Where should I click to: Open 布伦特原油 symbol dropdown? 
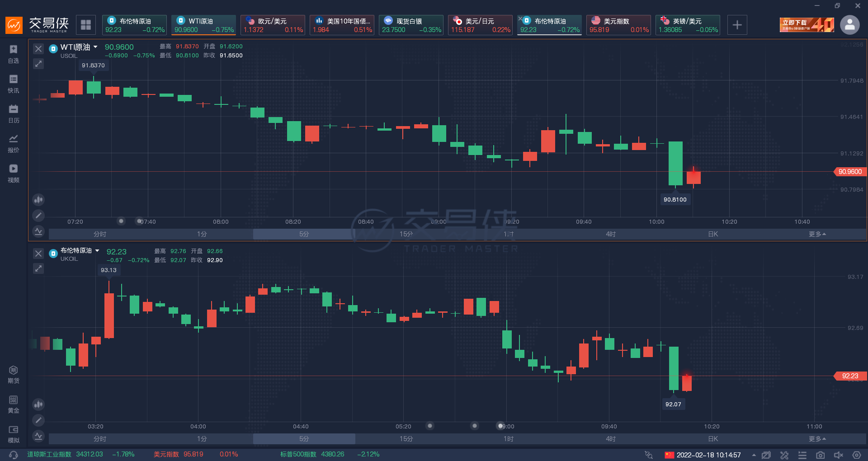pos(97,250)
